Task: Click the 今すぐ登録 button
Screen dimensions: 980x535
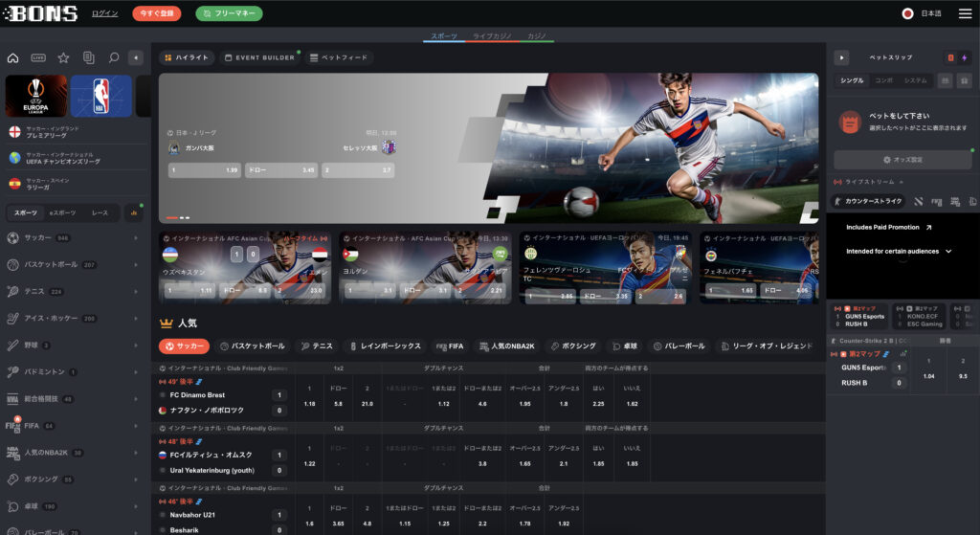Action: click(156, 13)
